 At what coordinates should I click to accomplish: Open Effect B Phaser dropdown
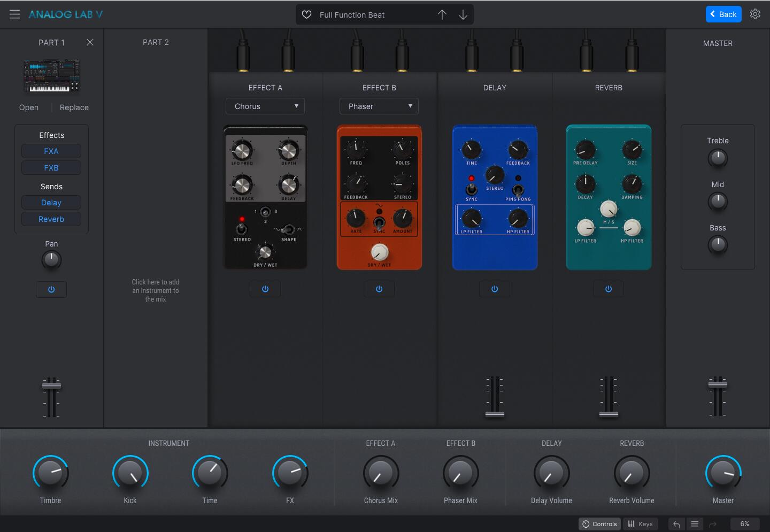coord(379,106)
